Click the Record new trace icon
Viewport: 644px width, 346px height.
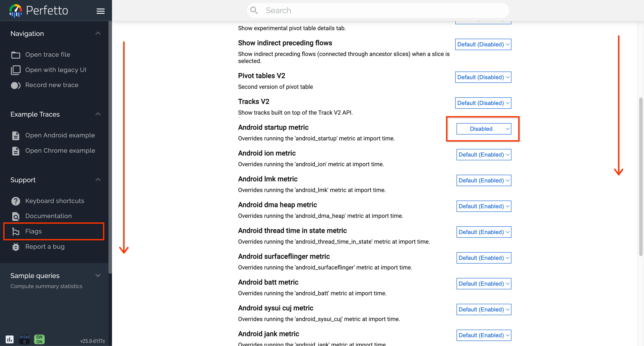tap(16, 85)
